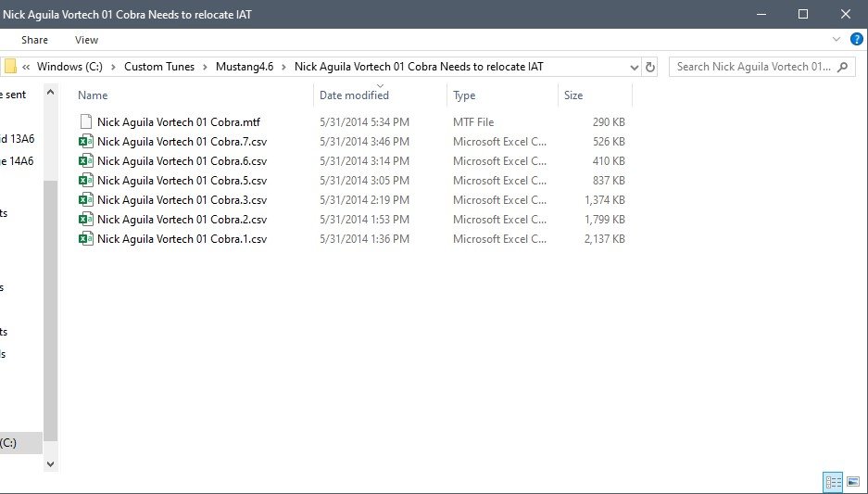Switch to Details view layout icon
Image resolution: width=868 pixels, height=494 pixels.
pyautogui.click(x=833, y=482)
